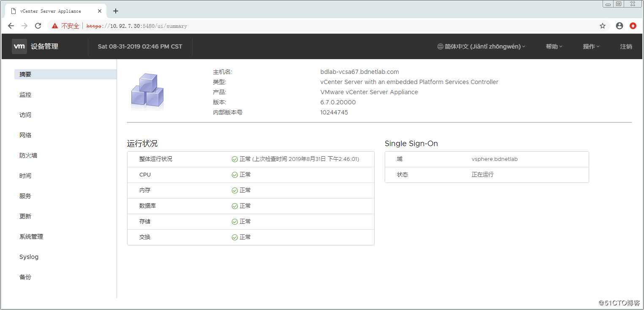Click product value VMware vCenter Server Appliance
The image size is (644, 310).
click(369, 92)
